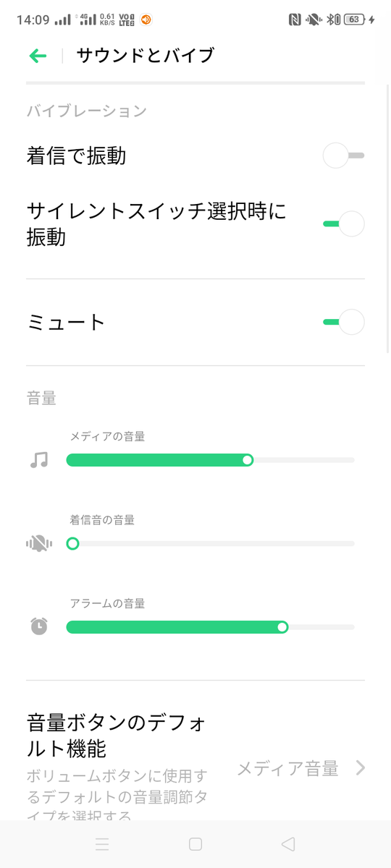
Task: Enable 着信で振動 toggle
Action: tap(343, 156)
